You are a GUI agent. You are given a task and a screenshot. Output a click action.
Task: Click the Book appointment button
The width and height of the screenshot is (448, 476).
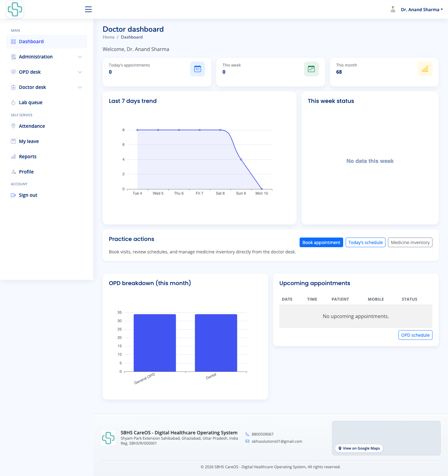(x=321, y=243)
